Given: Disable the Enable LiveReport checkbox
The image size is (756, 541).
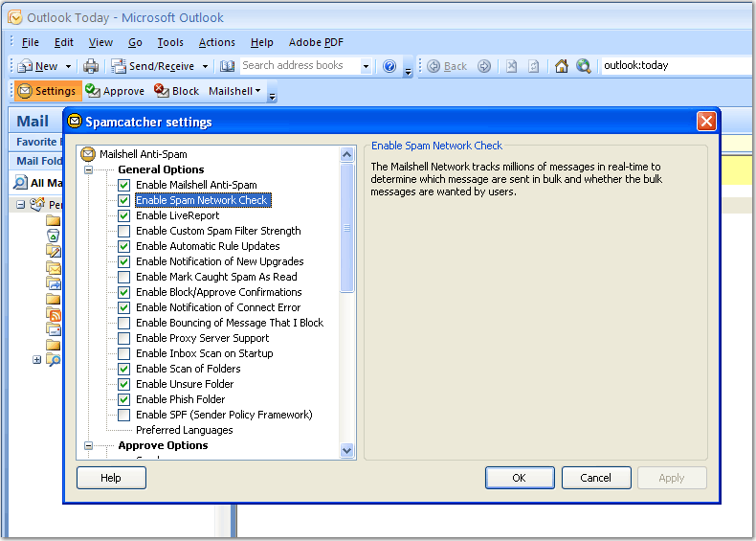Looking at the screenshot, I should [124, 215].
